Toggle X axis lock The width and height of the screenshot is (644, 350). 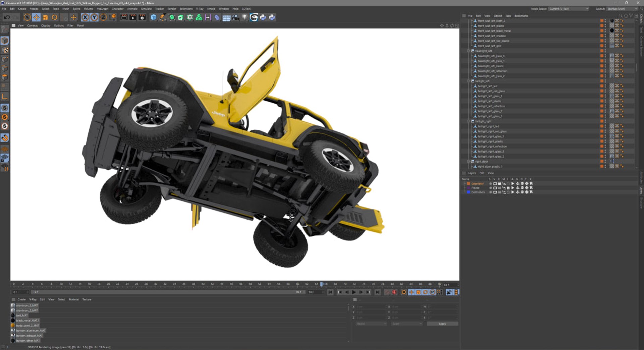[x=85, y=17]
